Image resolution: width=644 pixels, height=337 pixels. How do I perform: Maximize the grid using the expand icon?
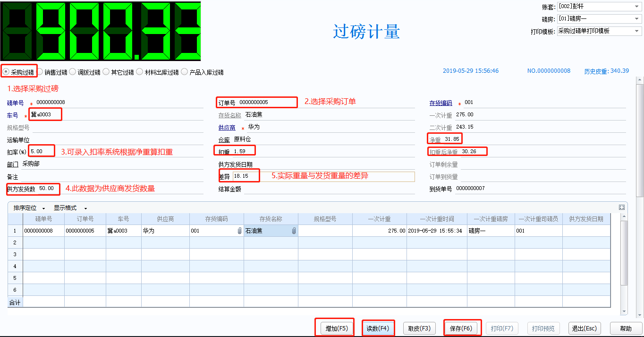(622, 207)
